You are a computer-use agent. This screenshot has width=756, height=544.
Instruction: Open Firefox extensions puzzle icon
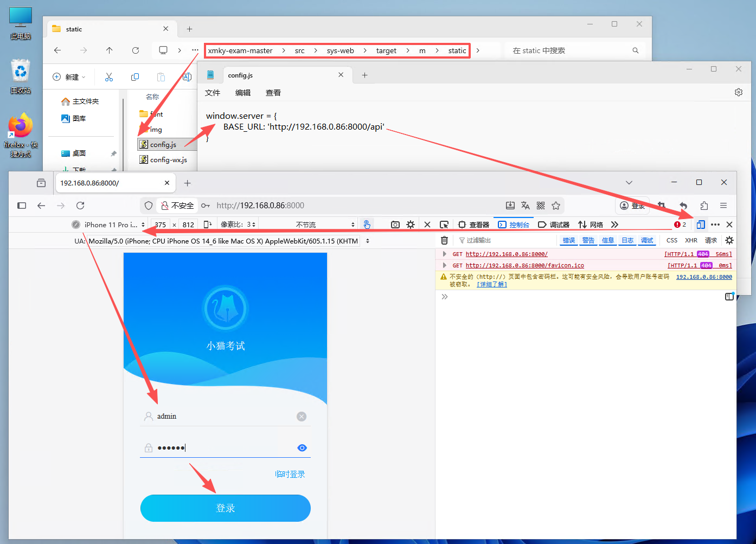click(703, 206)
